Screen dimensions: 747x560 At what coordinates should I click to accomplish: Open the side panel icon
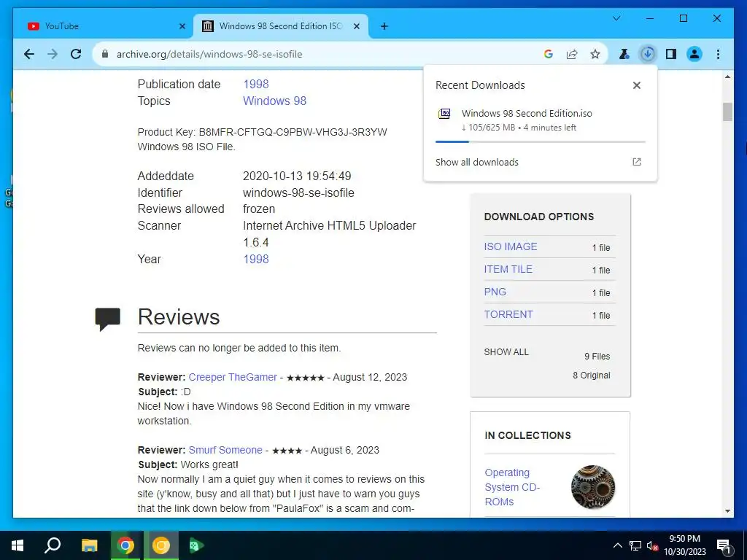point(671,54)
